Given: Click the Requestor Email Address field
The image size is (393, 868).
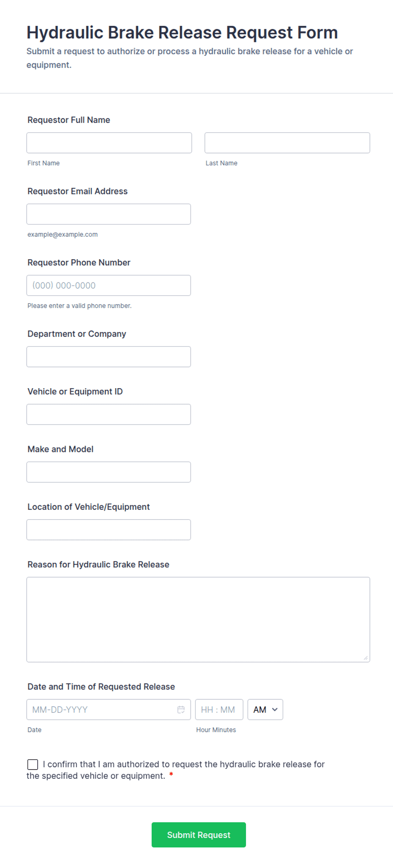Looking at the screenshot, I should click(x=109, y=214).
